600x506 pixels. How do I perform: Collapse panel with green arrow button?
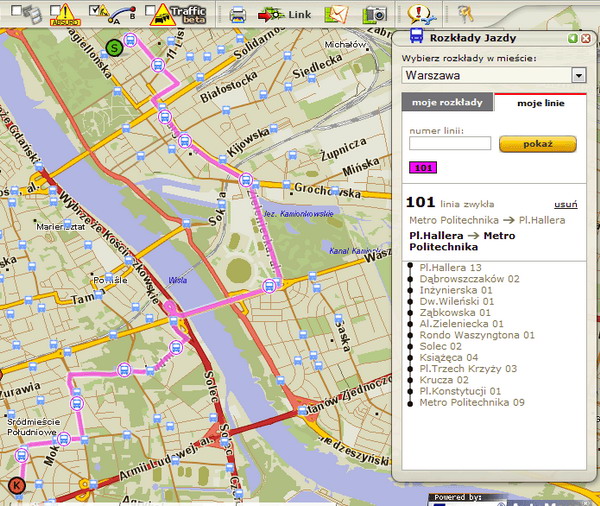(x=572, y=38)
